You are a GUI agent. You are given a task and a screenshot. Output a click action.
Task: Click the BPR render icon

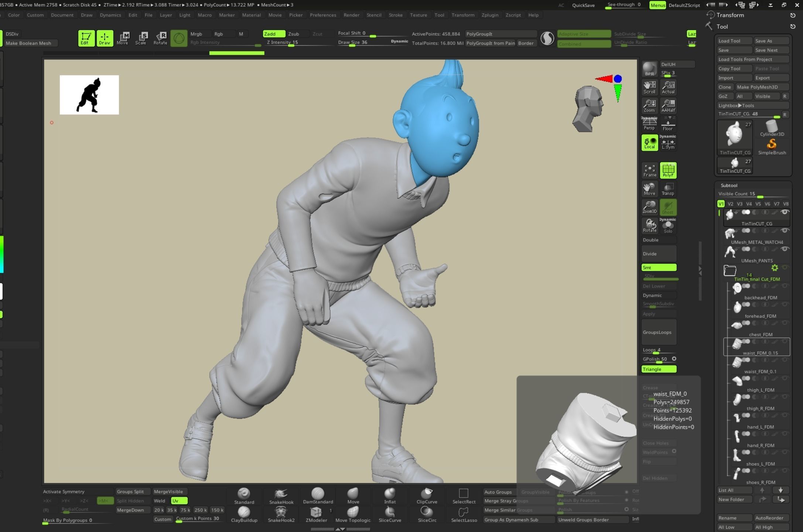tap(649, 69)
